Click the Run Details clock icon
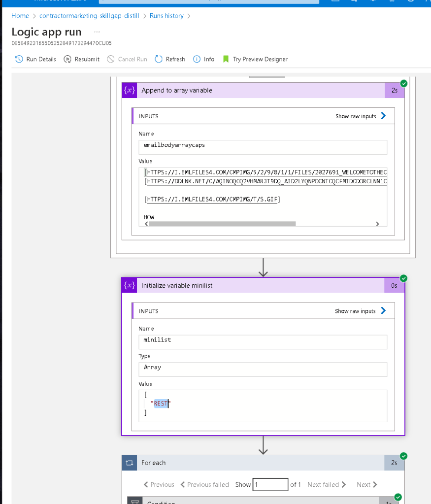Screen dimensions: 431x504 (x=19, y=59)
